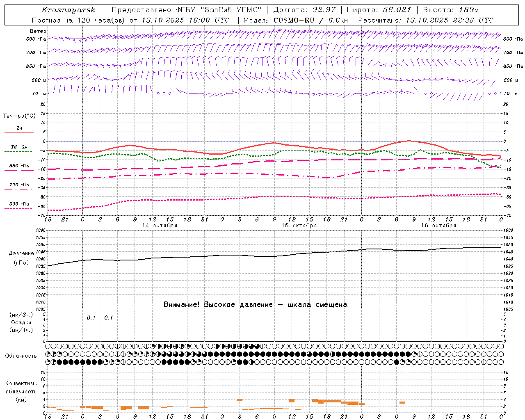Click the 'Широта: 56.021' latitude value

[379, 10]
